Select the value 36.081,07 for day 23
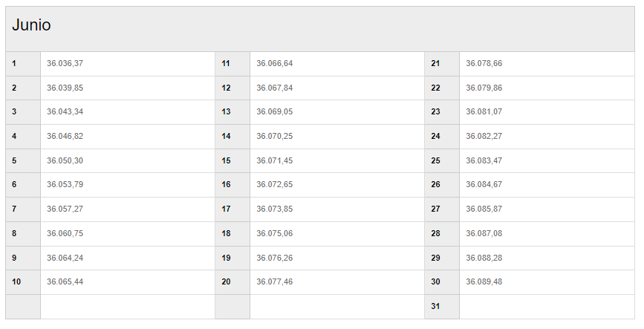 tap(484, 111)
